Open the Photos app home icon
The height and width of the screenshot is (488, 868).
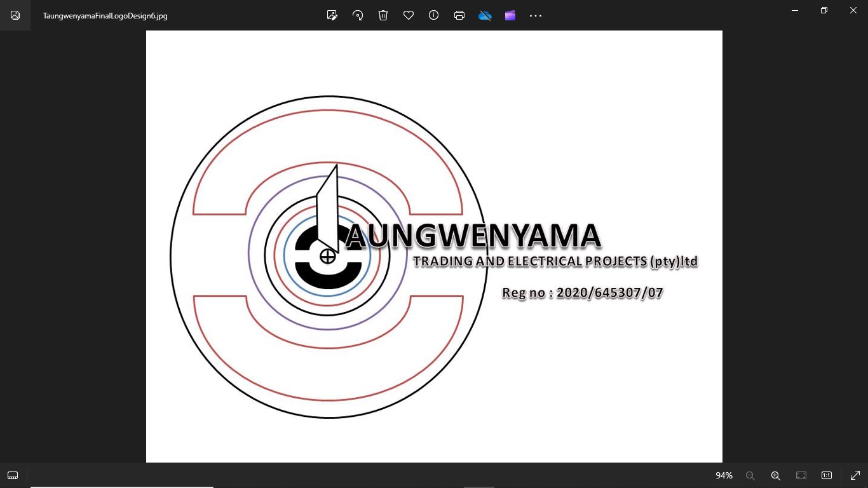pyautogui.click(x=15, y=15)
